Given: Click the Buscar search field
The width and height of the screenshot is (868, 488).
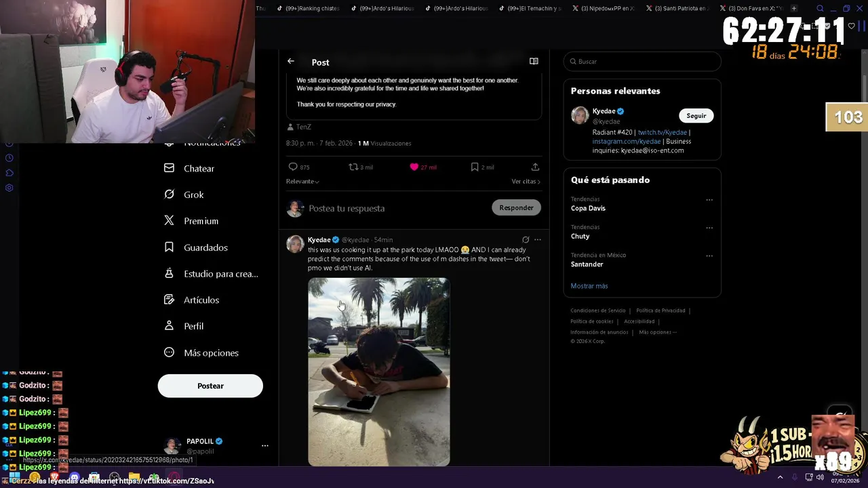Looking at the screenshot, I should point(642,61).
